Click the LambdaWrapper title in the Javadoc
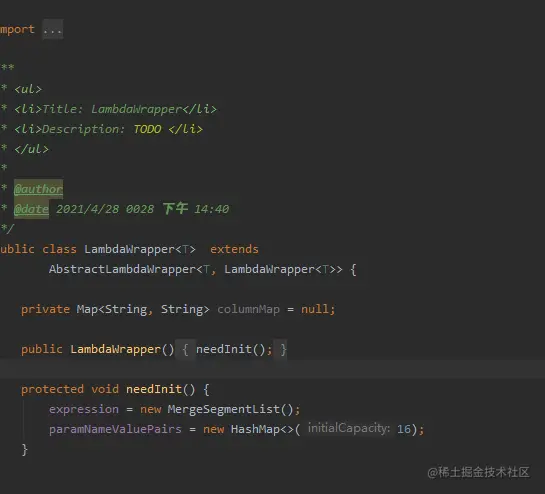 [x=136, y=109]
